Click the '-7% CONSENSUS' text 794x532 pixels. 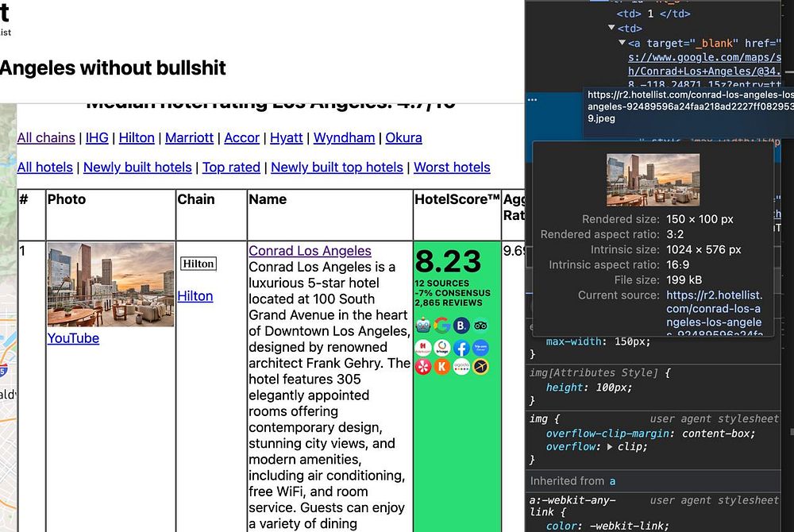tap(453, 293)
